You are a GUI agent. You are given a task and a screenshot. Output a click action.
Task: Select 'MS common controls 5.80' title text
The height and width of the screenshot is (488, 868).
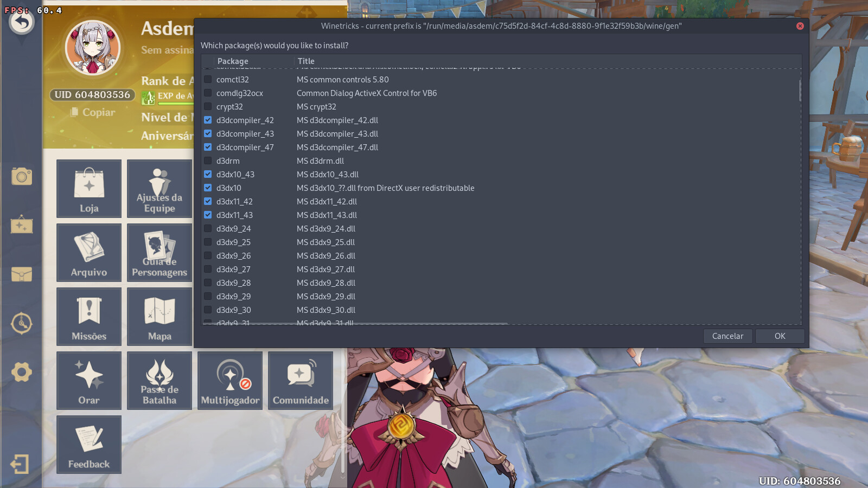(x=343, y=80)
